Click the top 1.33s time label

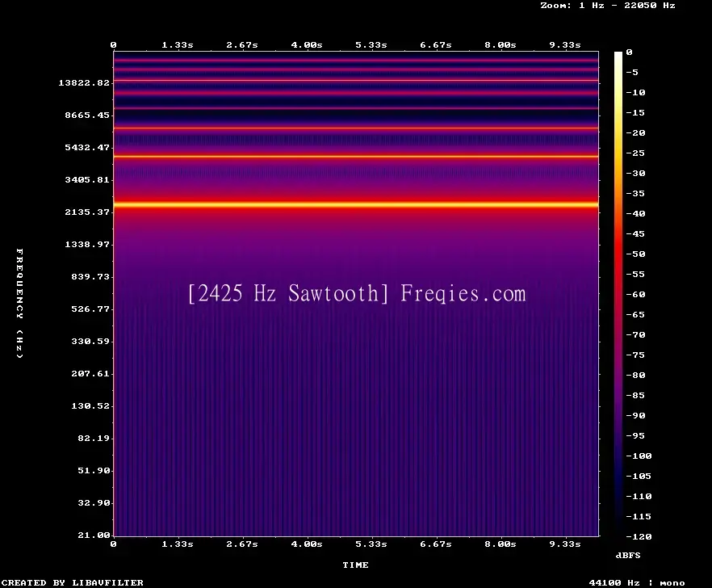(x=178, y=44)
